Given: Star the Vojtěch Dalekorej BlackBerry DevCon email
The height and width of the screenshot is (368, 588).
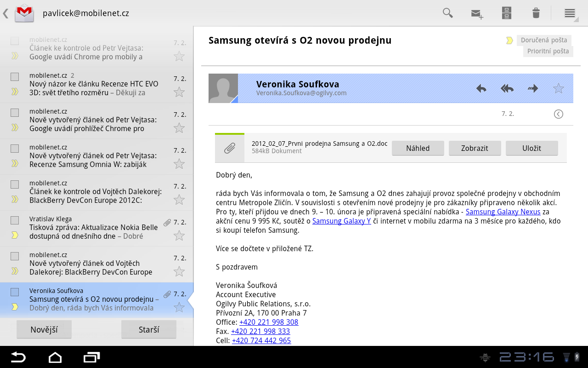Looking at the screenshot, I should (179, 271).
